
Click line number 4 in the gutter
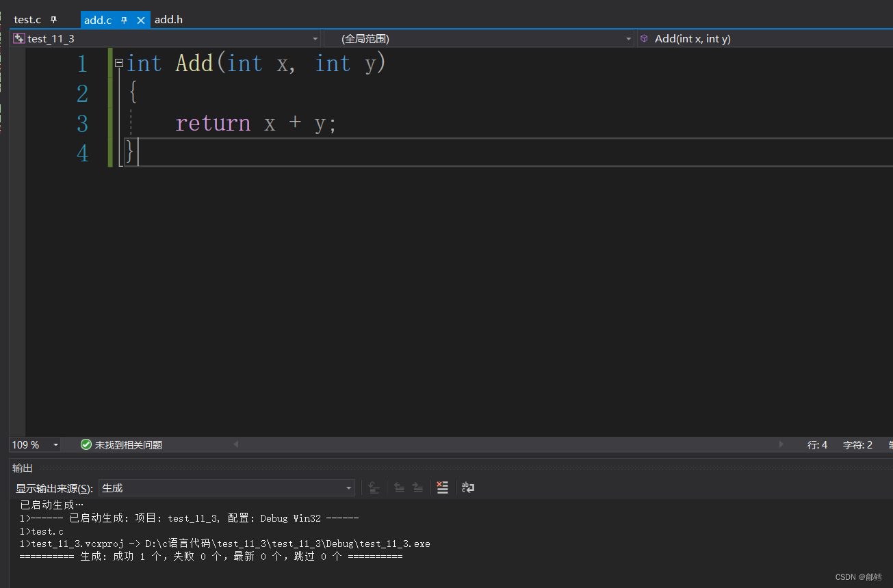click(82, 153)
